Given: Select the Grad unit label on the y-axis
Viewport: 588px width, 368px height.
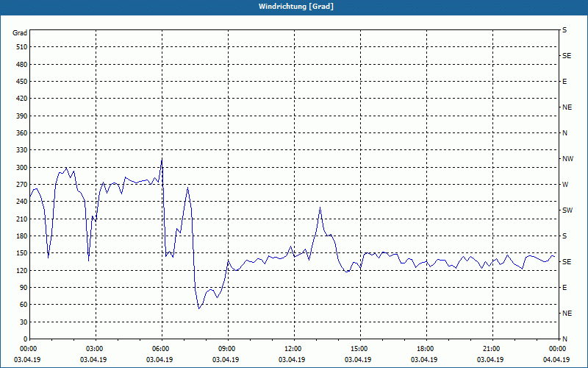Looking at the screenshot, I should point(20,33).
